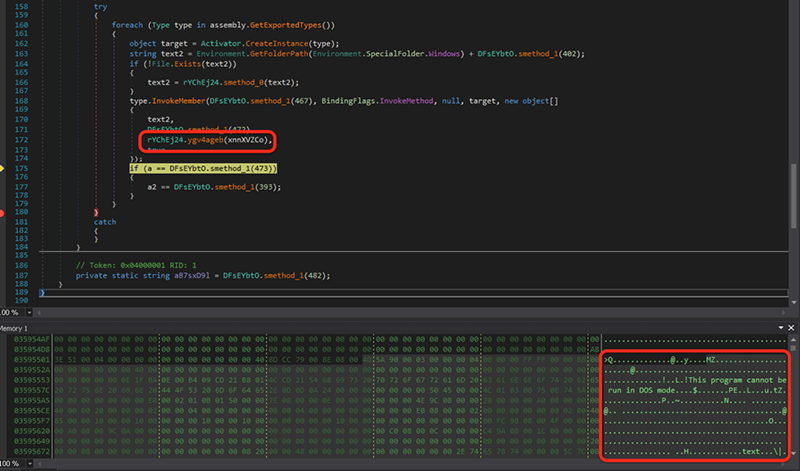Click the yellow current statement arrow at line 175

(2, 168)
